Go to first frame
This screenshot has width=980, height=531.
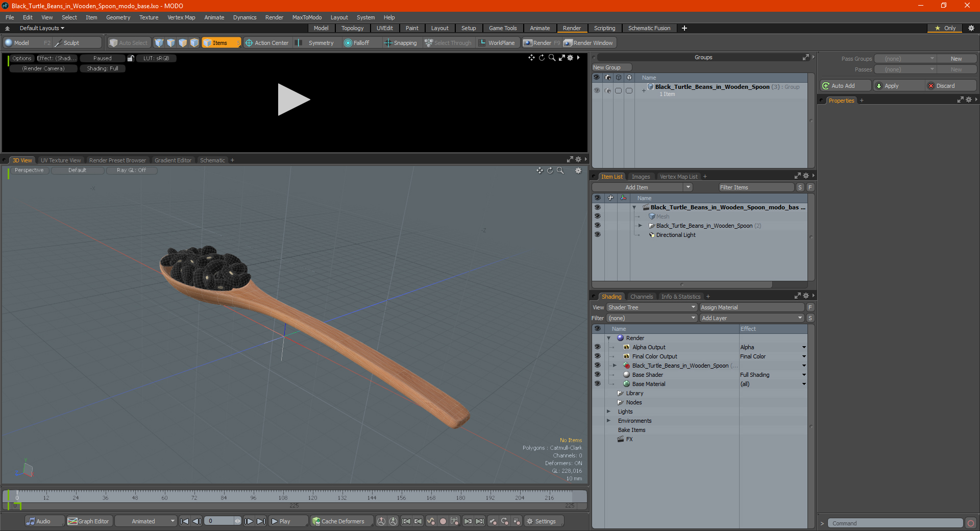point(185,521)
